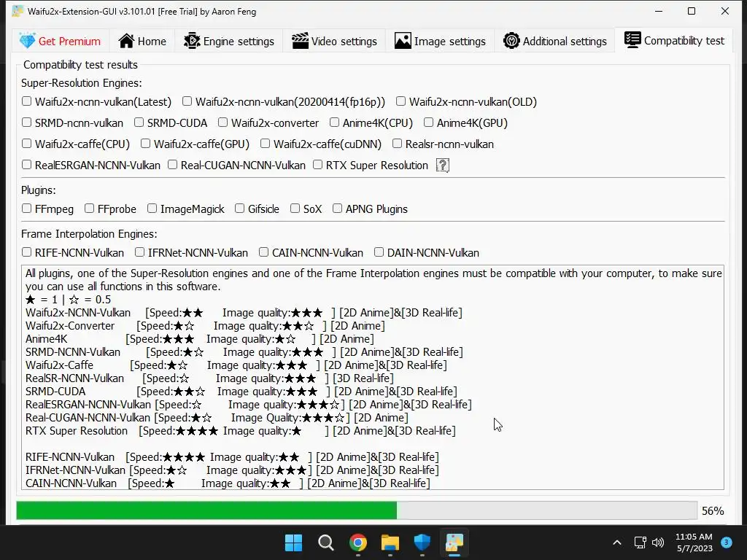Image resolution: width=747 pixels, height=560 pixels.
Task: Switch to Get Premium tab
Action: click(x=60, y=41)
